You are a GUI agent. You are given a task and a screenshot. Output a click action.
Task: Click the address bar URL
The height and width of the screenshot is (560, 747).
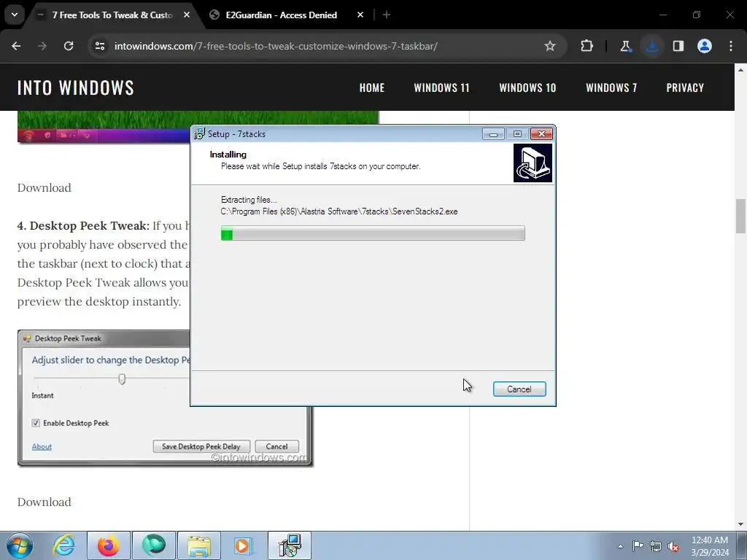[276, 46]
